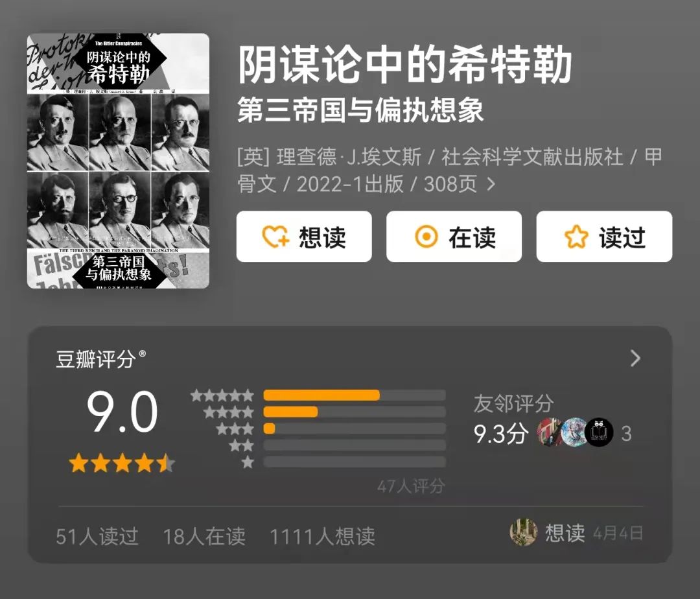
Task: Open publisher info line 社会科学文献出版社
Action: (533, 157)
